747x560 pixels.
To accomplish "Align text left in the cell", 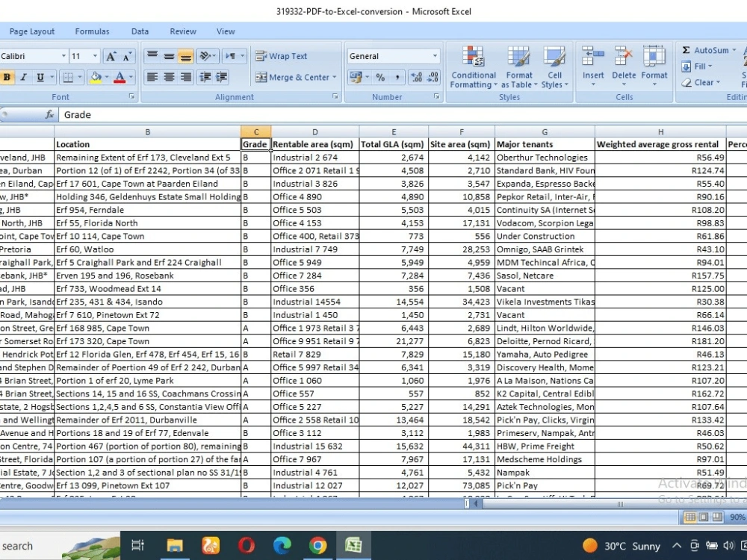I will [x=152, y=77].
